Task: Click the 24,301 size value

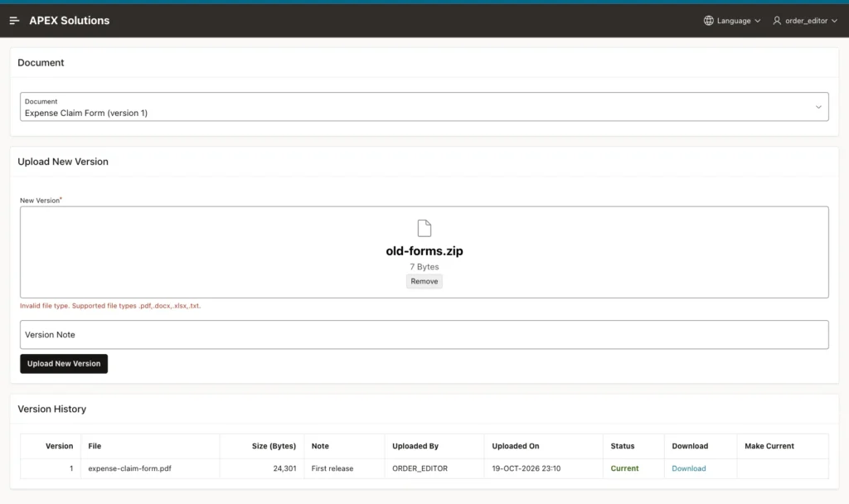Action: click(x=285, y=468)
